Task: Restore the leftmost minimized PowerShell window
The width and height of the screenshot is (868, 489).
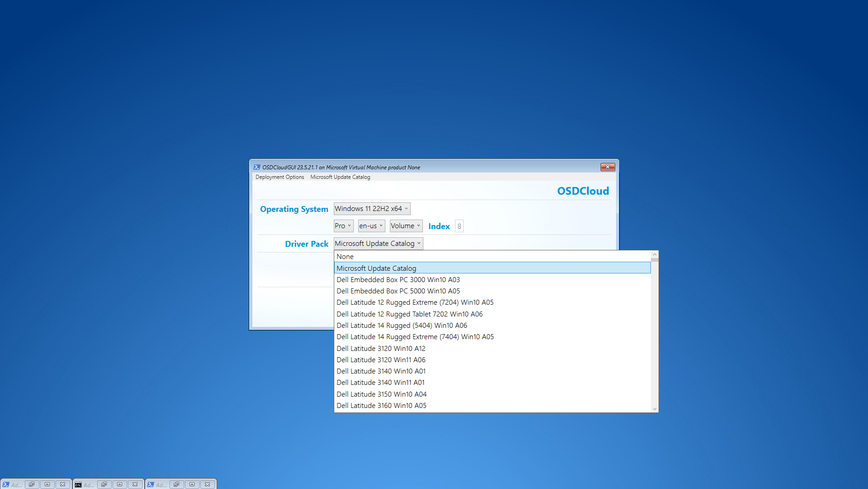Action: point(32,484)
